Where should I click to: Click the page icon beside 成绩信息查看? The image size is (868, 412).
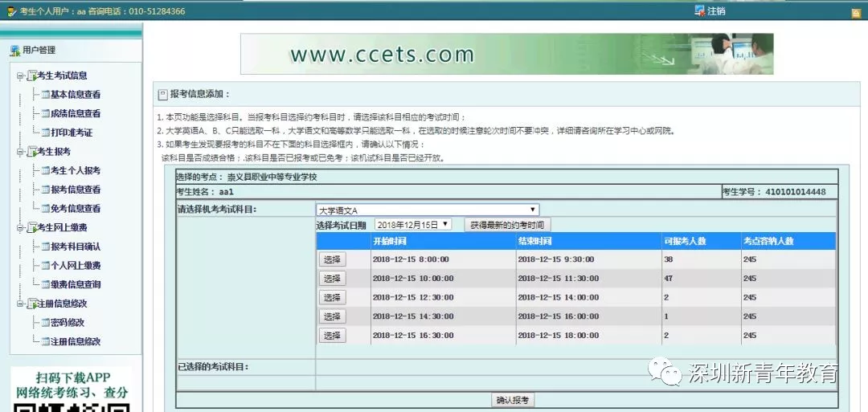[45, 113]
